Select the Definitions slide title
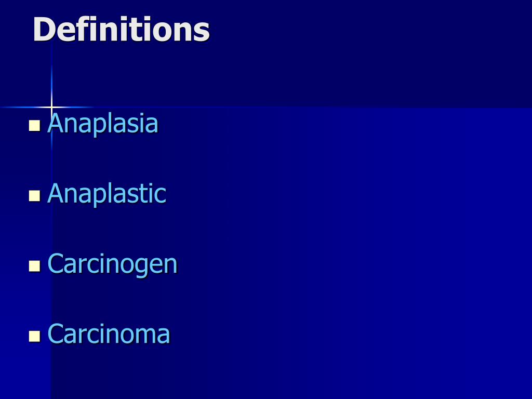The image size is (532, 399). [121, 30]
